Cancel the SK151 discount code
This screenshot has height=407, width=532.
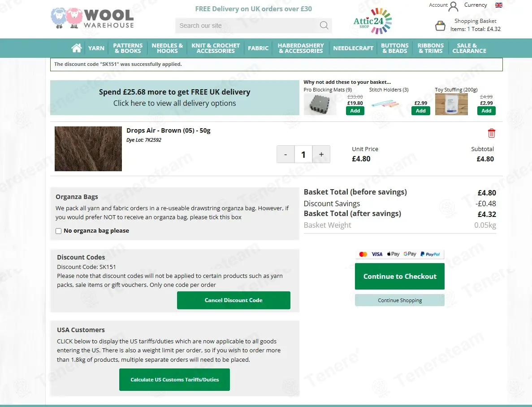(234, 300)
